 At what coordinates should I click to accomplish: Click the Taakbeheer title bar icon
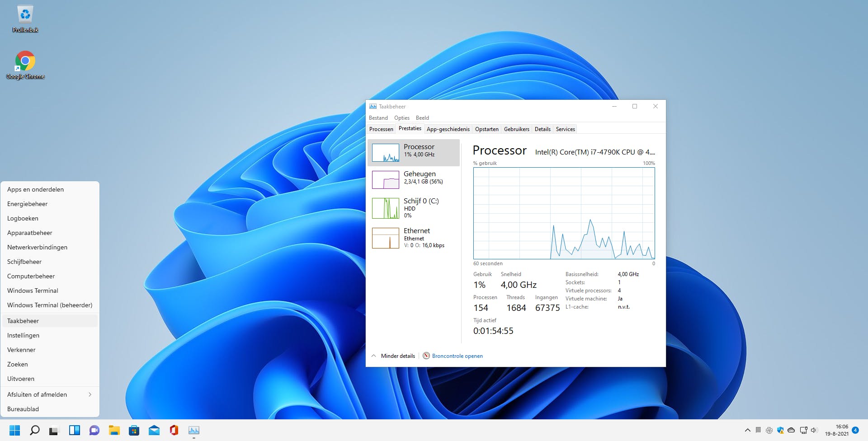point(373,107)
